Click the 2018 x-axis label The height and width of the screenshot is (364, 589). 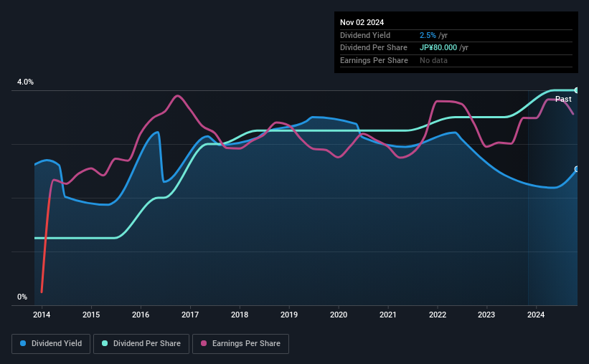[240, 315]
